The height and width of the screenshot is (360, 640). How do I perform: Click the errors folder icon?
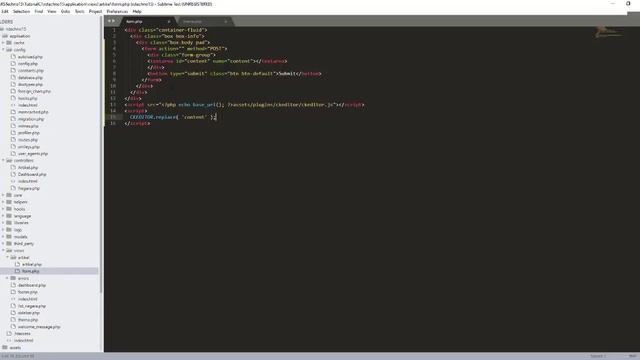13,278
